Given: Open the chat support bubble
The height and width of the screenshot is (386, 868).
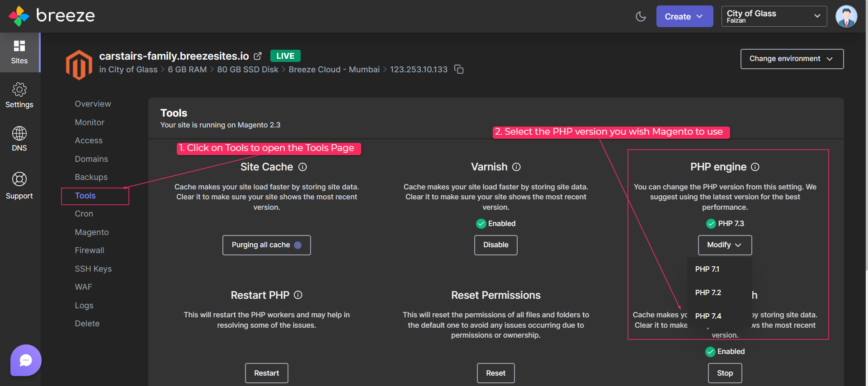Looking at the screenshot, I should tap(26, 360).
